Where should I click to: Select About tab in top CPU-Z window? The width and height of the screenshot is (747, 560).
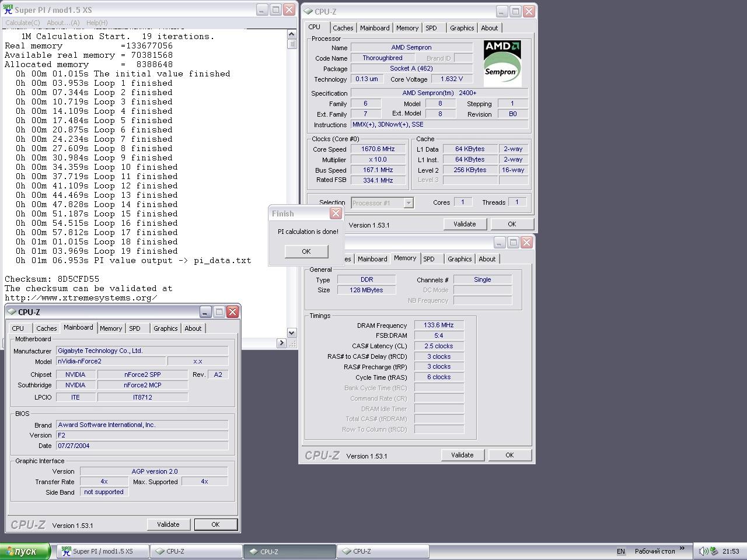pos(490,28)
